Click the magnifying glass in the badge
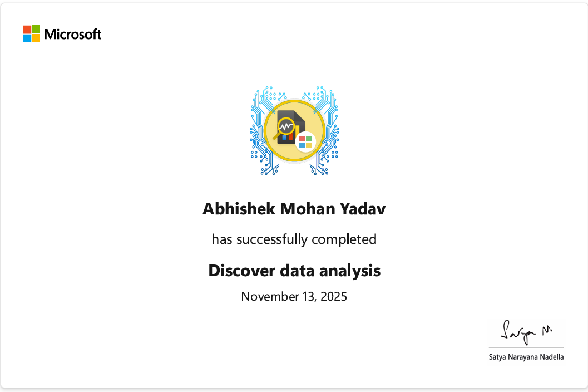This screenshot has height=392, width=588. (x=285, y=126)
